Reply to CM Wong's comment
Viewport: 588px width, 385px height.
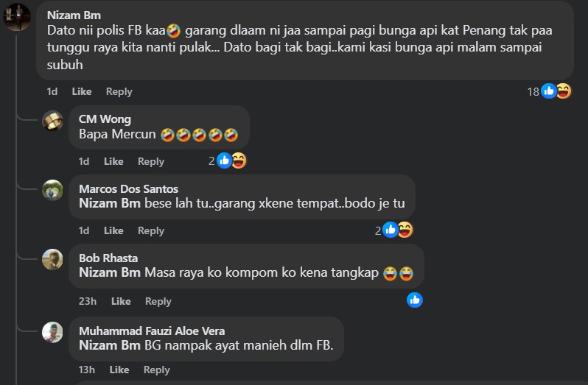point(151,161)
